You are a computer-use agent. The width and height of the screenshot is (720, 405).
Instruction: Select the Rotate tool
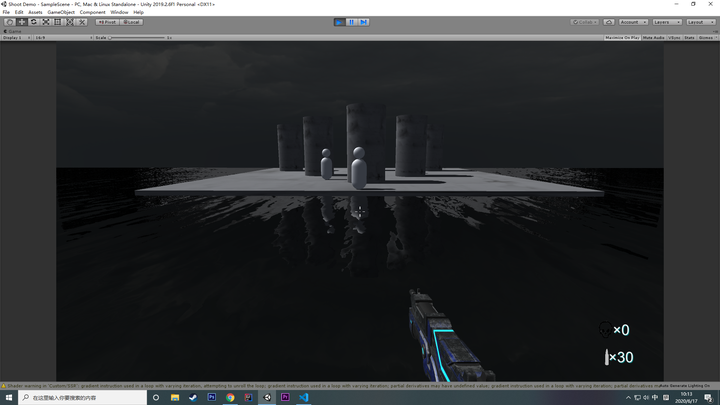coord(34,22)
